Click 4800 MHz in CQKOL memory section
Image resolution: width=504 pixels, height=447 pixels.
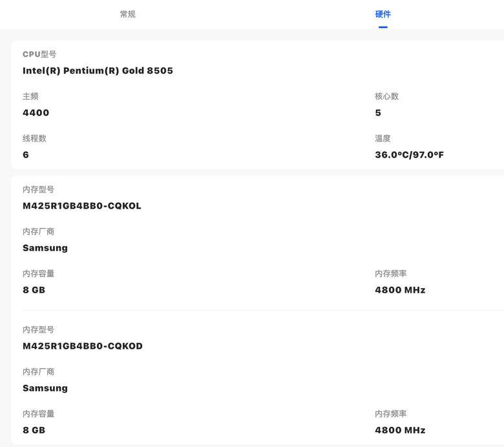pyautogui.click(x=400, y=290)
